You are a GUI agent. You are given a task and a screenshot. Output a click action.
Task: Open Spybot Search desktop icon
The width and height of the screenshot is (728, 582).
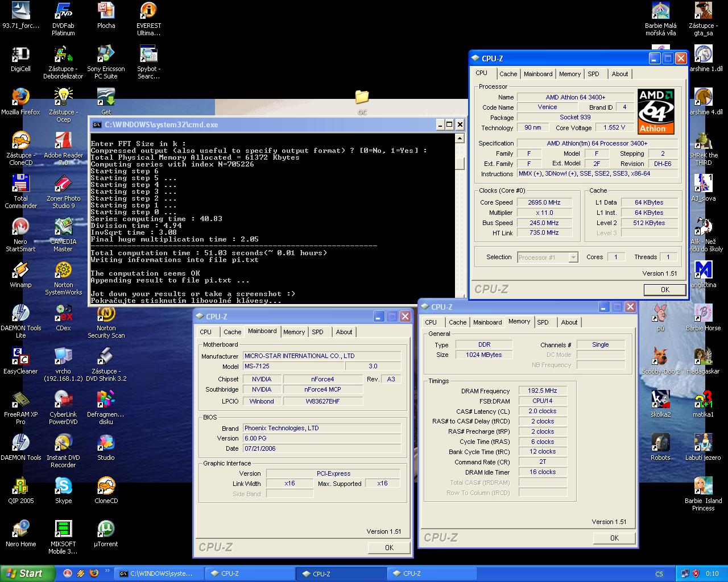148,62
